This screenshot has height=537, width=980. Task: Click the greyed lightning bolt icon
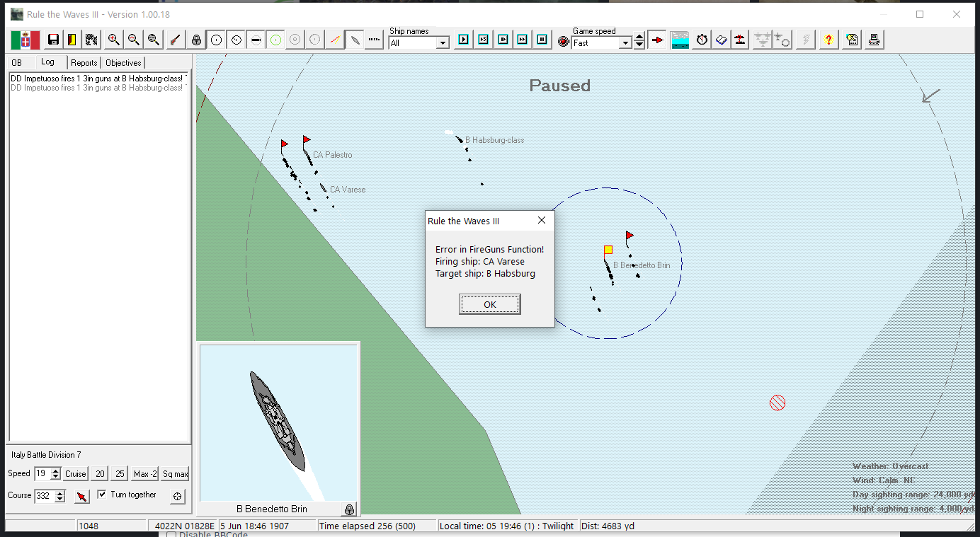[805, 40]
